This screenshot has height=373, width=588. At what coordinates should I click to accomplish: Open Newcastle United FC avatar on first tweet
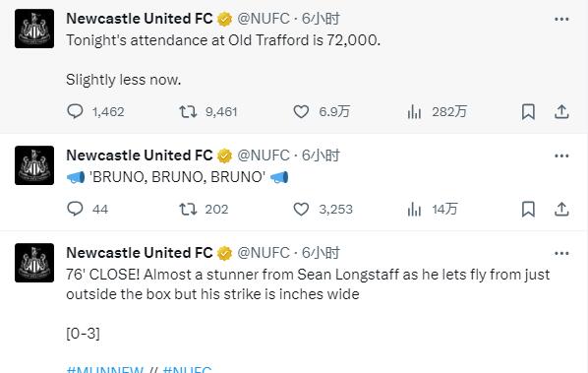34,29
